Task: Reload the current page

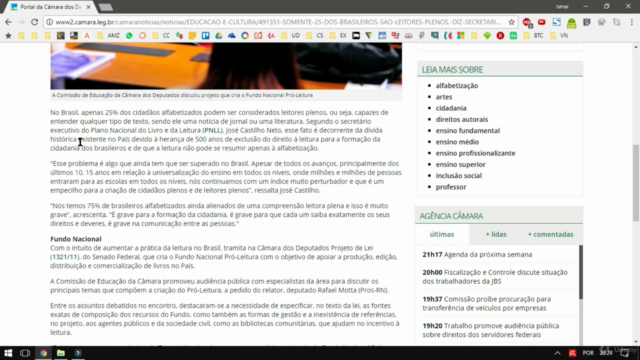Action: coord(35,22)
